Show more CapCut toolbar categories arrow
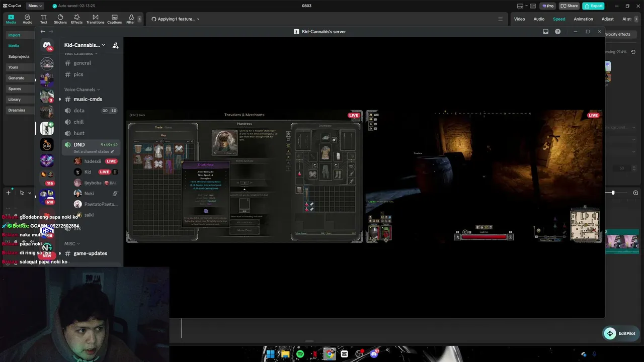 click(140, 19)
